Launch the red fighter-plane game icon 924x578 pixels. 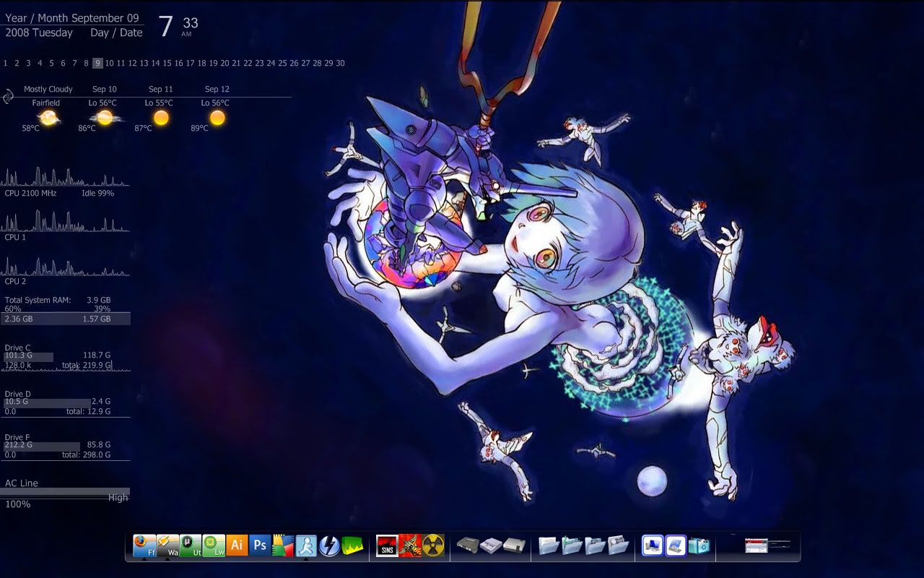click(x=410, y=545)
